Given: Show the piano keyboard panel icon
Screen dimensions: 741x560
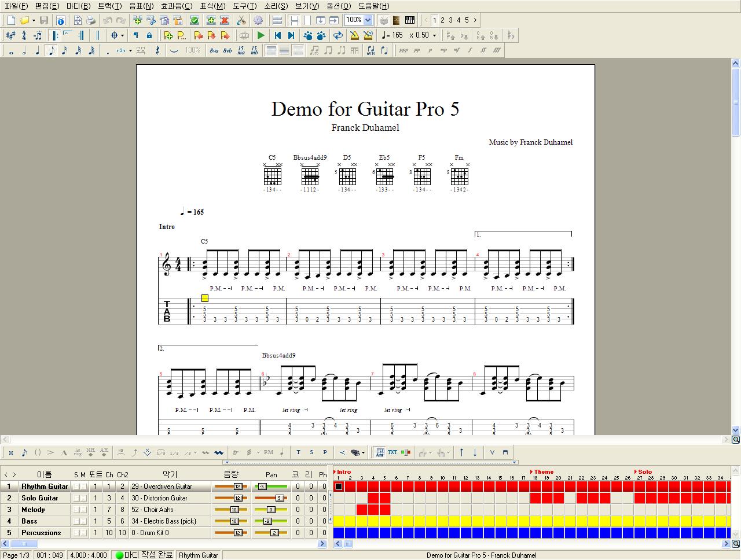Looking at the screenshot, I should 410,20.
